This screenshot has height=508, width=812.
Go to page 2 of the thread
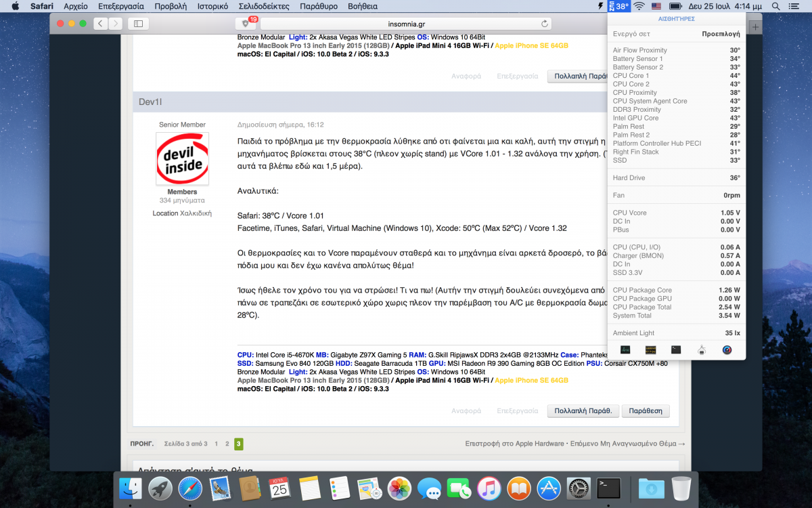pos(227,444)
